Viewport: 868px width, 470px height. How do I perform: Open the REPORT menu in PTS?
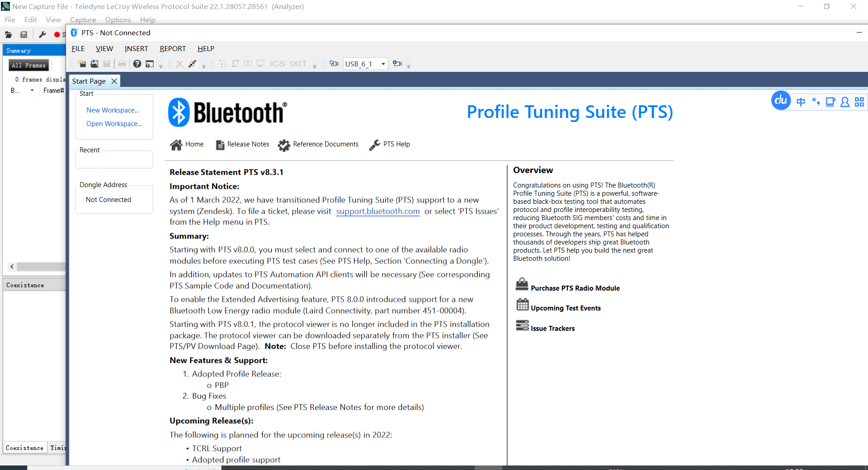(x=173, y=48)
